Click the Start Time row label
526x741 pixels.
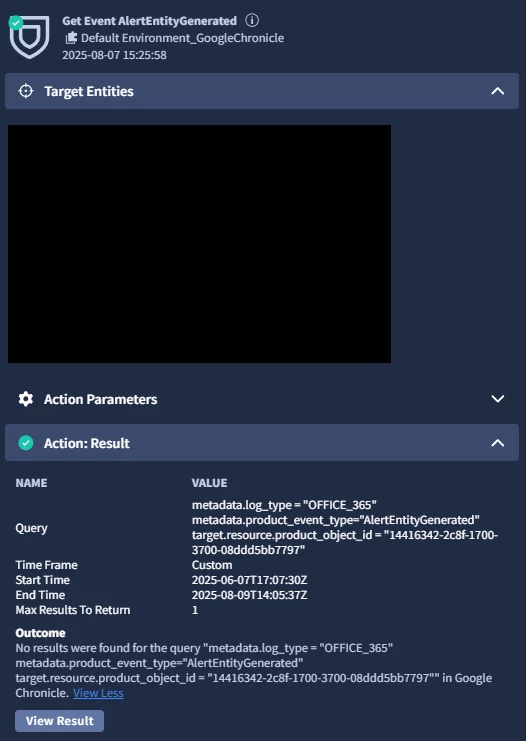pyautogui.click(x=43, y=580)
